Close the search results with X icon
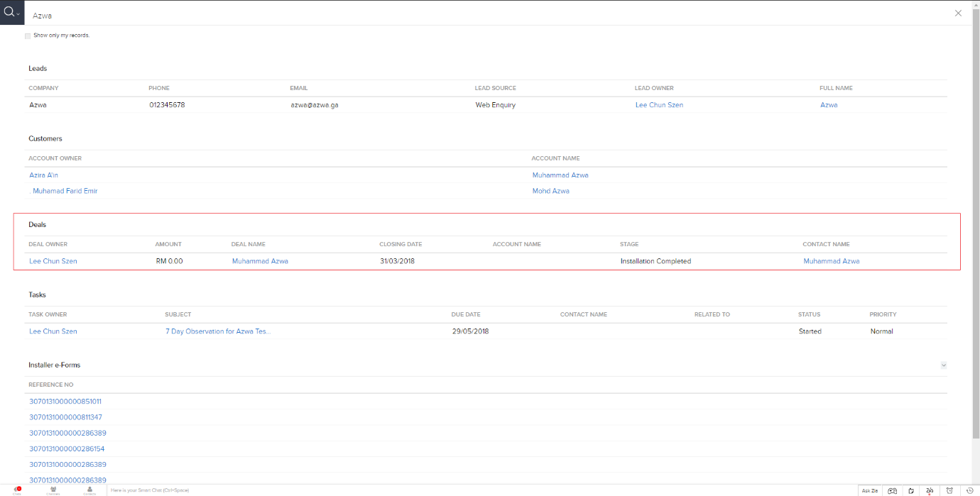 (x=958, y=13)
